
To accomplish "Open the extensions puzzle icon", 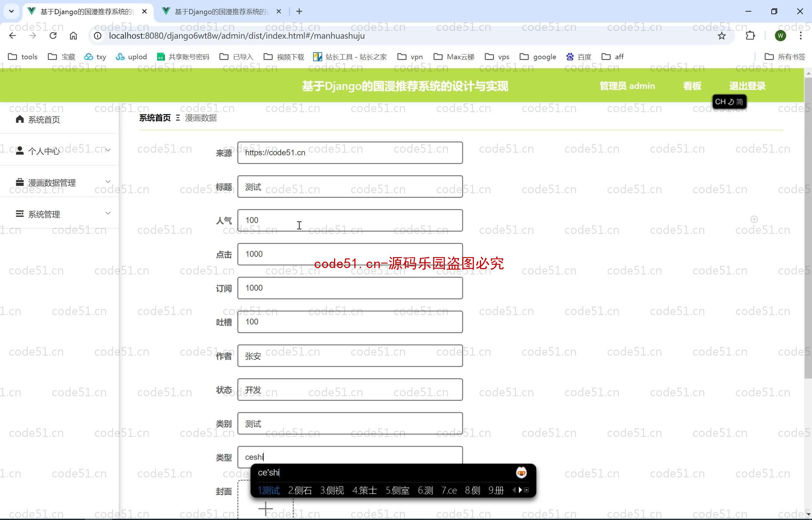I will click(x=750, y=36).
